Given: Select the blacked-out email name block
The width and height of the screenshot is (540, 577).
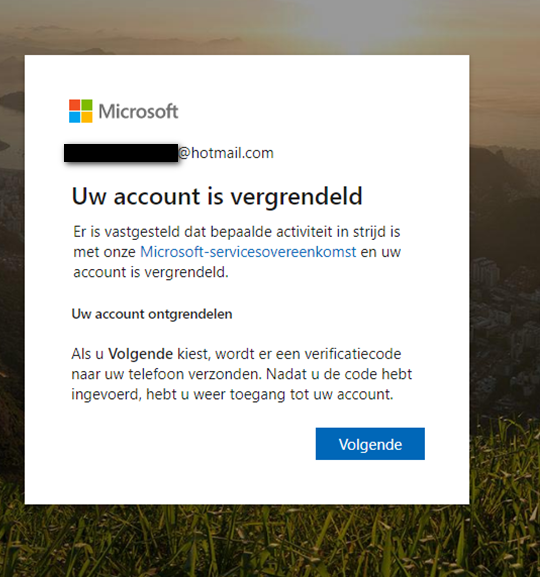Looking at the screenshot, I should [x=121, y=153].
